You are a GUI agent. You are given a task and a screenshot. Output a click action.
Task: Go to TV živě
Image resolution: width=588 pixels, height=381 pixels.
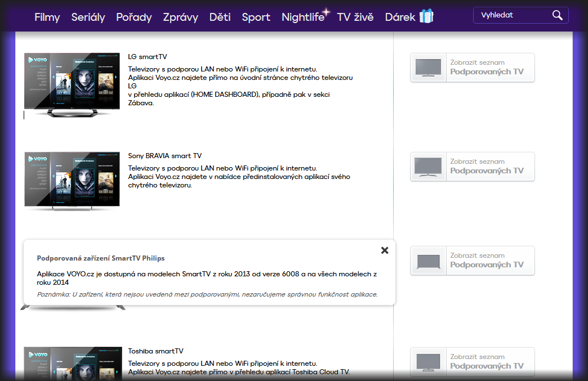[x=355, y=17]
